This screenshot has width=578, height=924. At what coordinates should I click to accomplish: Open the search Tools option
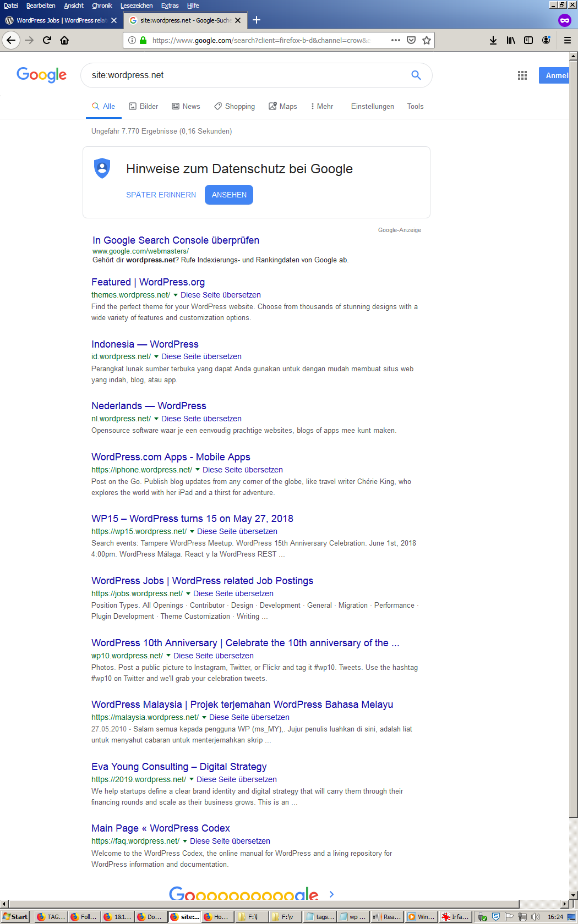coord(415,107)
